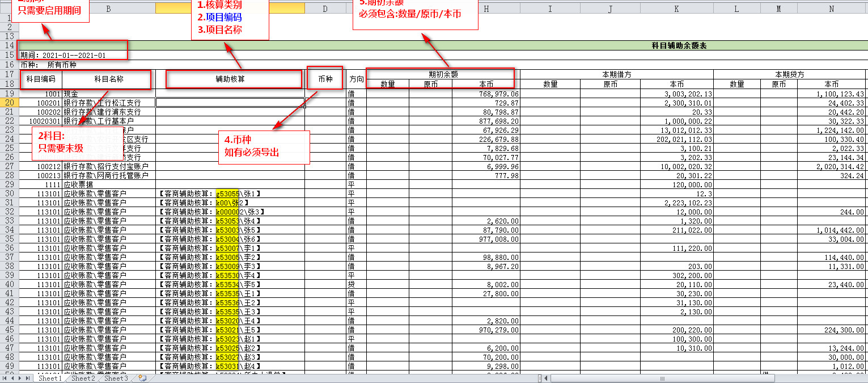This screenshot has height=383, width=868.
Task: Click the last sheet navigation arrow
Action: tap(28, 378)
